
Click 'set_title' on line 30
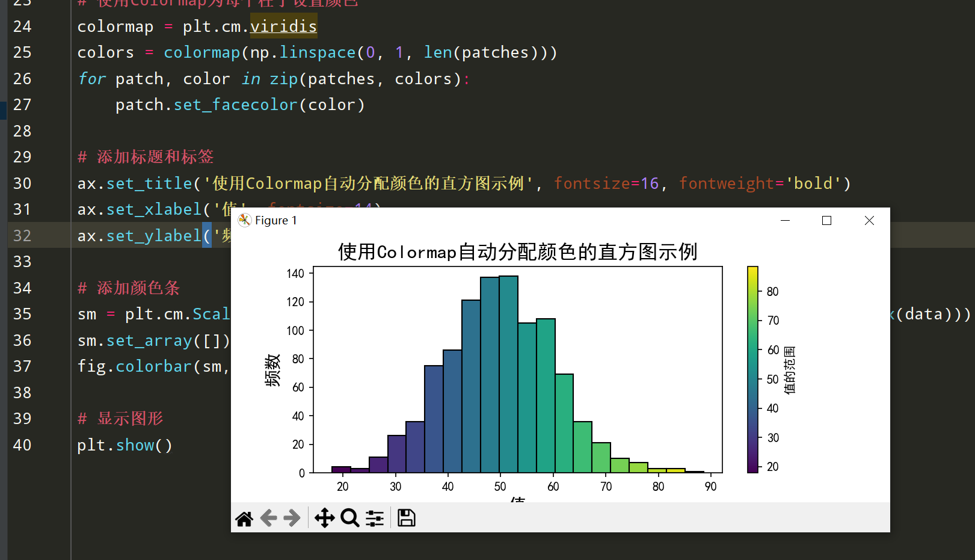click(149, 183)
